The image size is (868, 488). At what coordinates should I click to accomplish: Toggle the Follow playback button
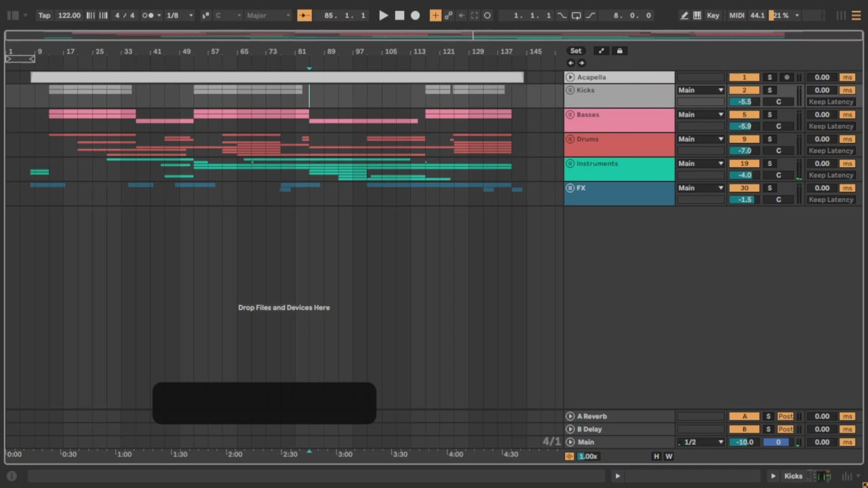pyautogui.click(x=304, y=16)
